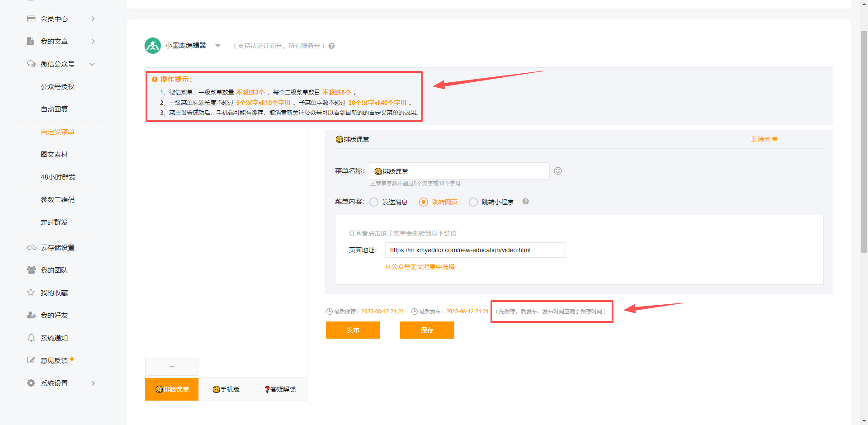Open 我的团队 from the sidebar

point(54,270)
